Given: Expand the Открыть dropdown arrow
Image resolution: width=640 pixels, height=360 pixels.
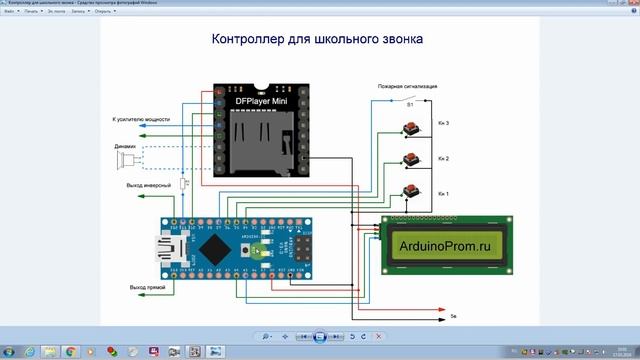Looking at the screenshot, I should (115, 11).
